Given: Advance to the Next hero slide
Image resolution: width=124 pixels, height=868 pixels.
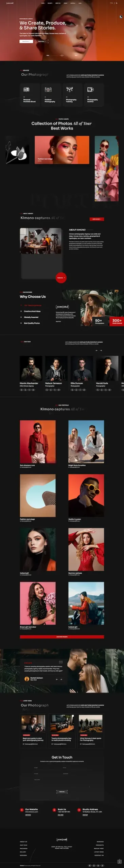Looking at the screenshot, I should pyautogui.click(x=76, y=55).
